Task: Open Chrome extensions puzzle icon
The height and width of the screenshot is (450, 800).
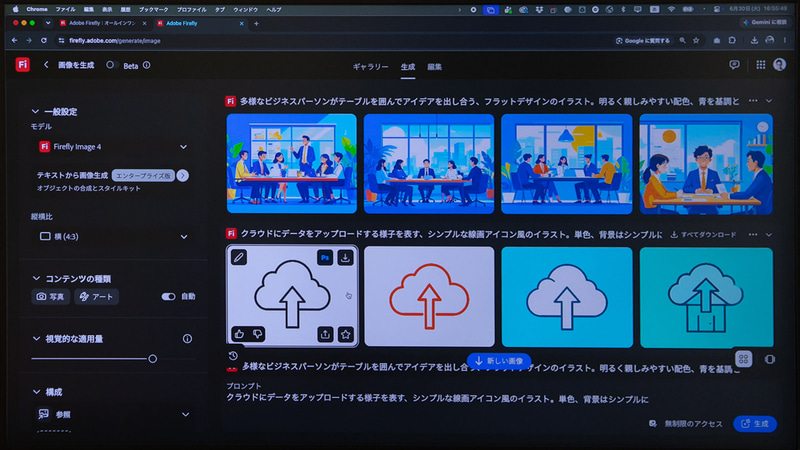Action: coord(732,40)
